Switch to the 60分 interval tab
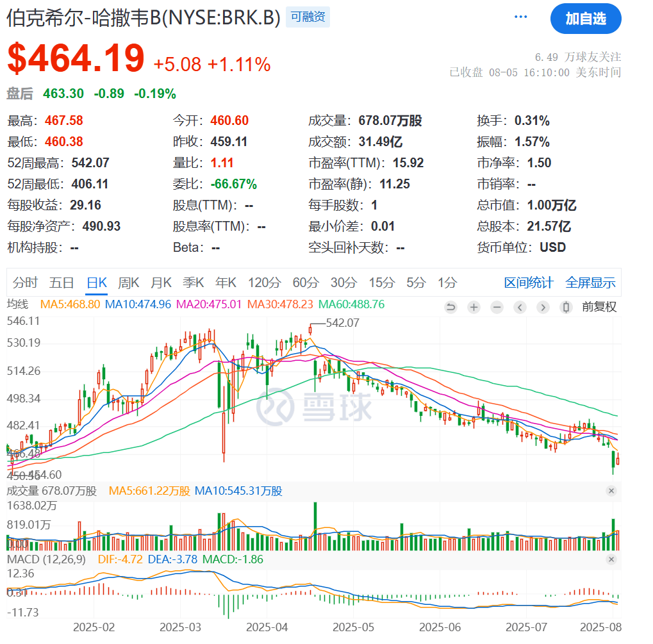Image resolution: width=653 pixels, height=644 pixels. pyautogui.click(x=306, y=283)
